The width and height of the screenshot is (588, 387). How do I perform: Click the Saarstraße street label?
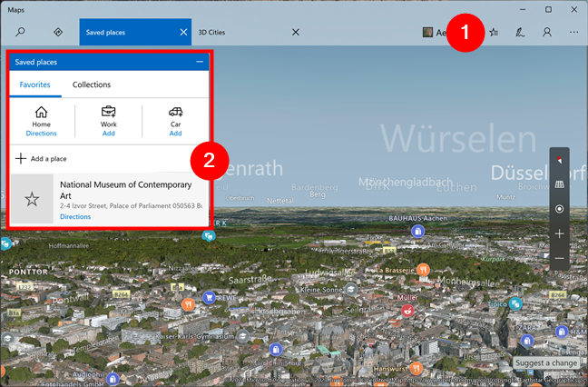click(250, 280)
